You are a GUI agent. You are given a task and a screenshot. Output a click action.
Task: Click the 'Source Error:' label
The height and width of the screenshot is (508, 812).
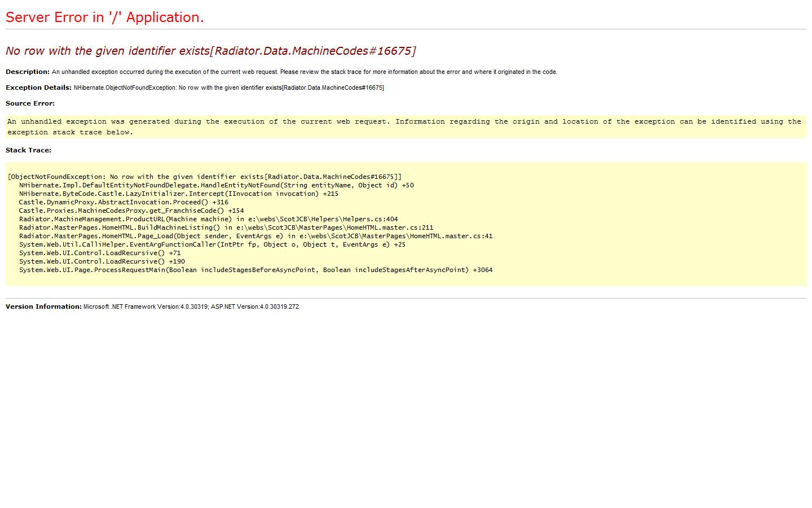30,103
